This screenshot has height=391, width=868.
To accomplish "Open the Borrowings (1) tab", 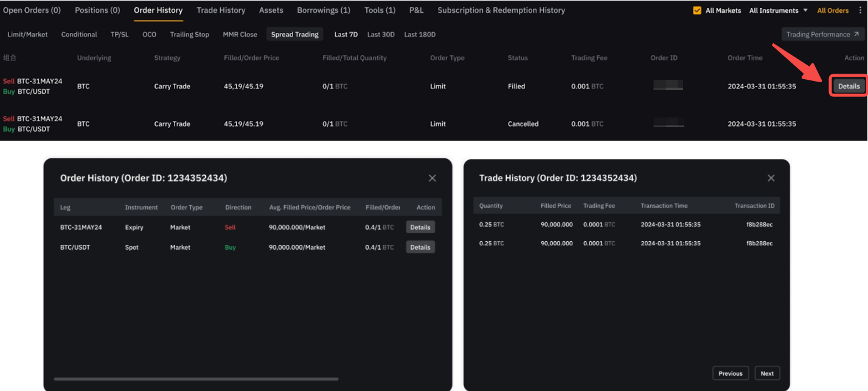I will click(324, 10).
